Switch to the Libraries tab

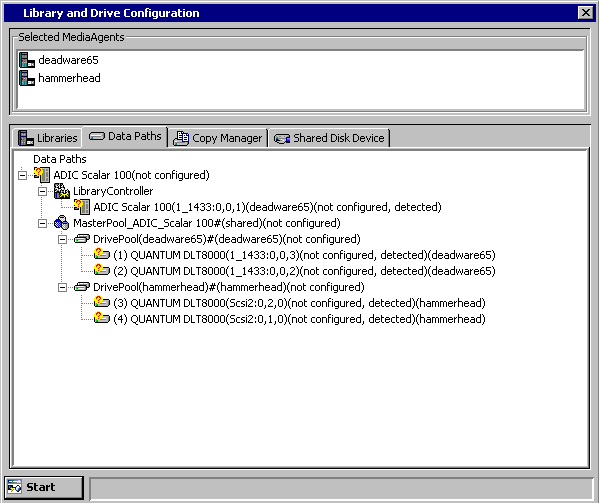pos(48,138)
